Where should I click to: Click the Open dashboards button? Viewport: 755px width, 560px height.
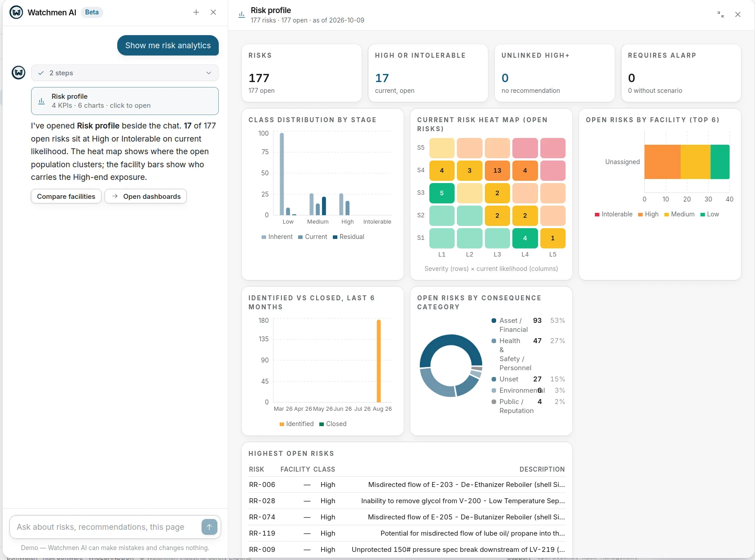(x=146, y=196)
